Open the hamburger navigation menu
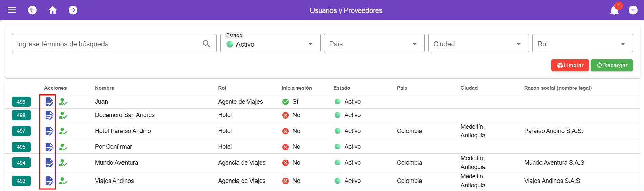This screenshot has height=191, width=644. (x=12, y=10)
